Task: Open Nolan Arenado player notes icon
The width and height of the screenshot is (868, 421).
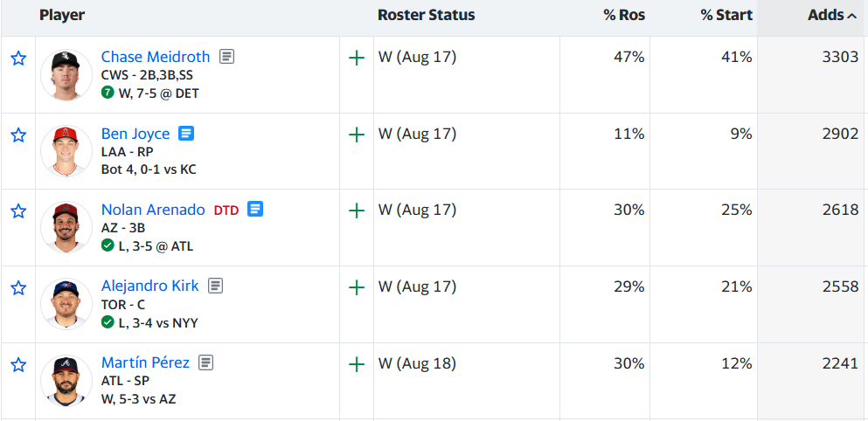Action: tap(255, 209)
